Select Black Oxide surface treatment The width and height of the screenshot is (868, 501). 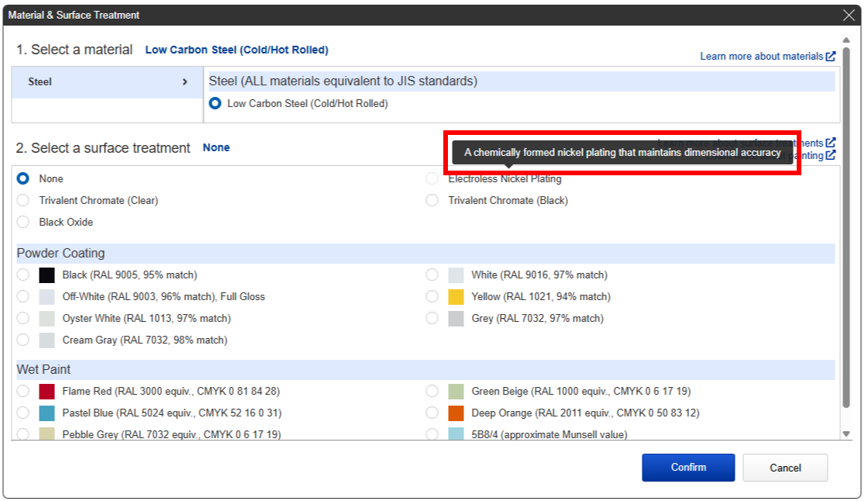click(23, 222)
